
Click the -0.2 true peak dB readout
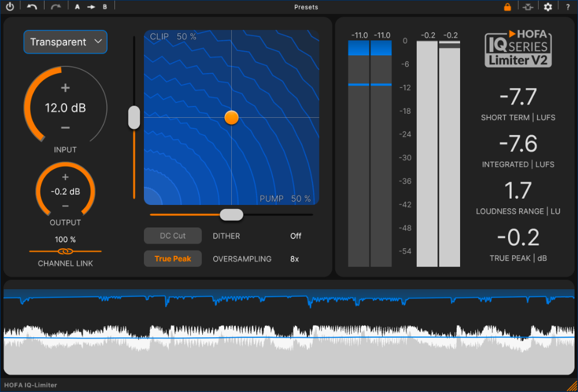[518, 237]
